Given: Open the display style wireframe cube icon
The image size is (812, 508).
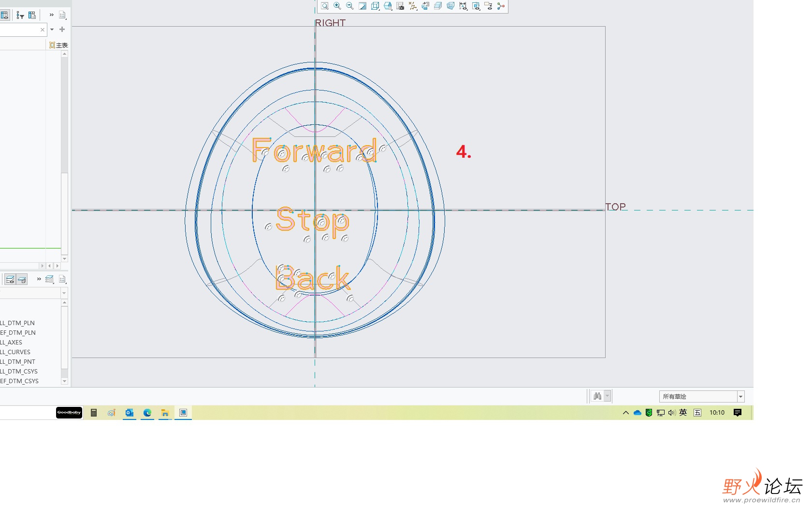Looking at the screenshot, I should (x=375, y=6).
